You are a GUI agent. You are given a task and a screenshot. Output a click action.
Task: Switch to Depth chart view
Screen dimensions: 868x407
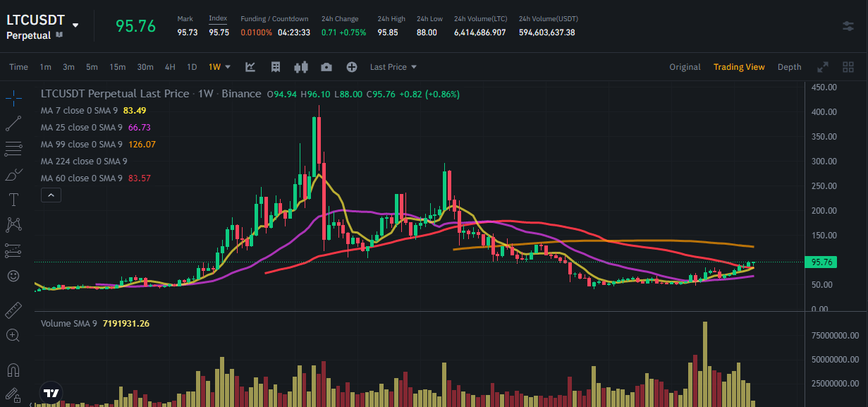(789, 67)
